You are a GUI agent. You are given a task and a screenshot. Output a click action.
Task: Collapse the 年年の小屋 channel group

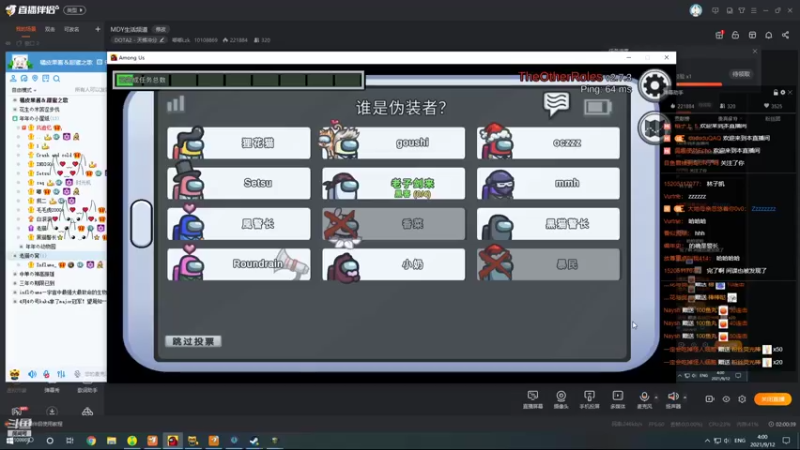[x=15, y=118]
